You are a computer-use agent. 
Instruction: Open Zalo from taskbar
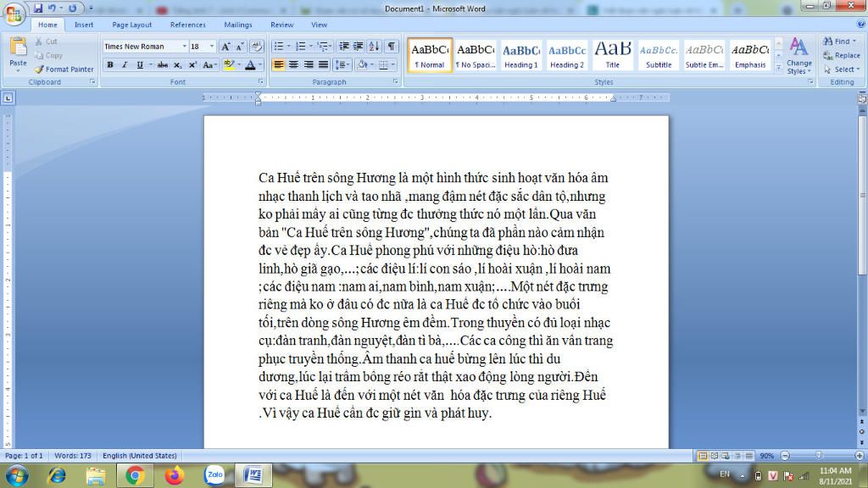coord(214,474)
